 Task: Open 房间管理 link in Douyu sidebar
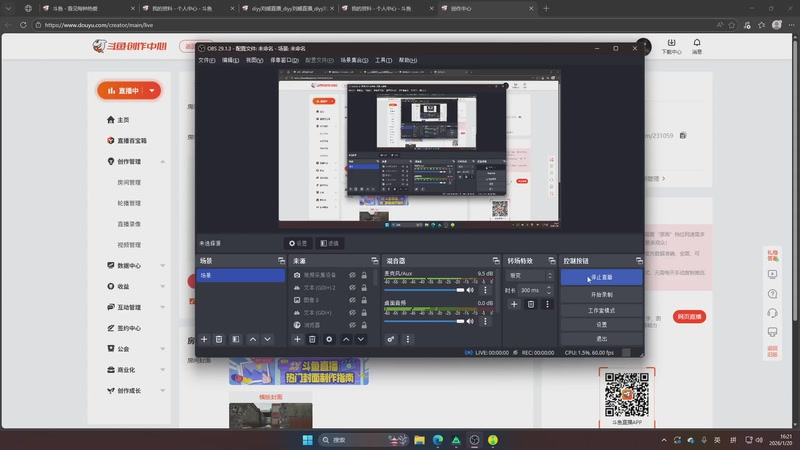pyautogui.click(x=129, y=183)
